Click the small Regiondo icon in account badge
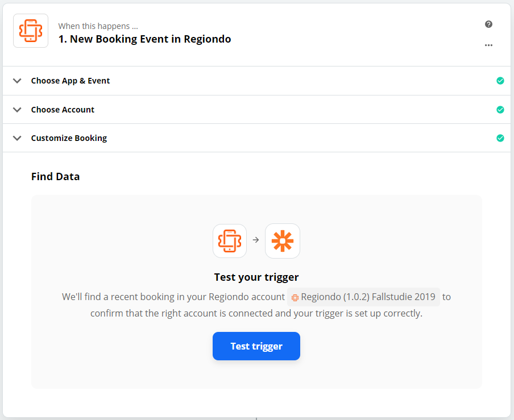The height and width of the screenshot is (420, 514). tap(295, 297)
